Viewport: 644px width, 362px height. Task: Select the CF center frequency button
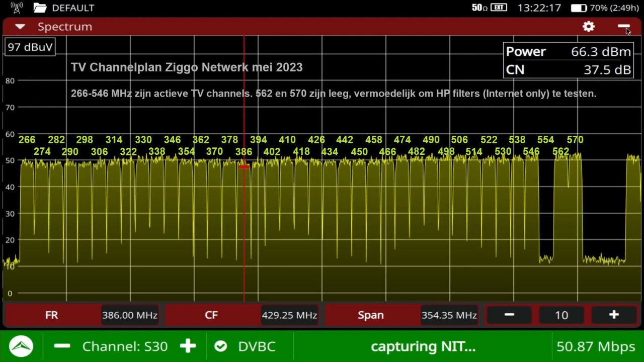click(x=211, y=315)
